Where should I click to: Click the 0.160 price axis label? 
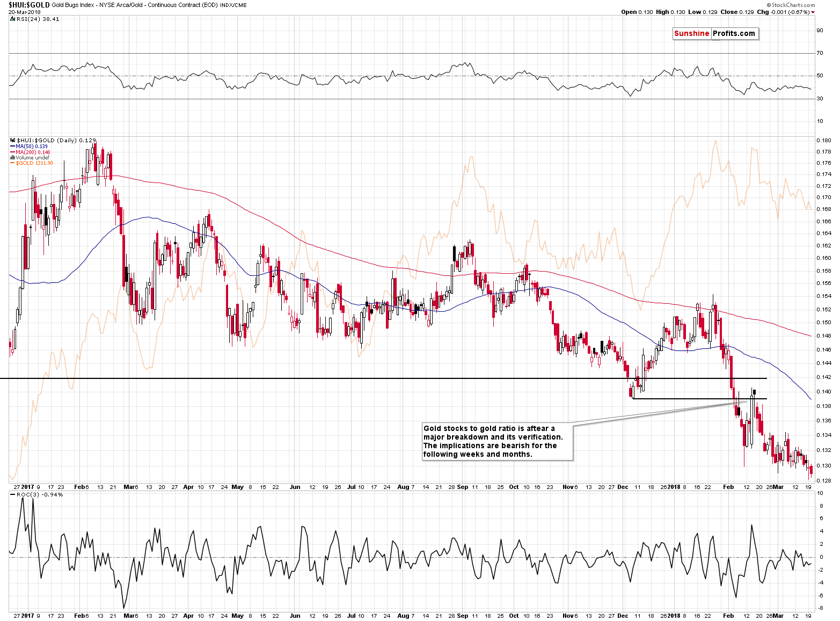(824, 258)
